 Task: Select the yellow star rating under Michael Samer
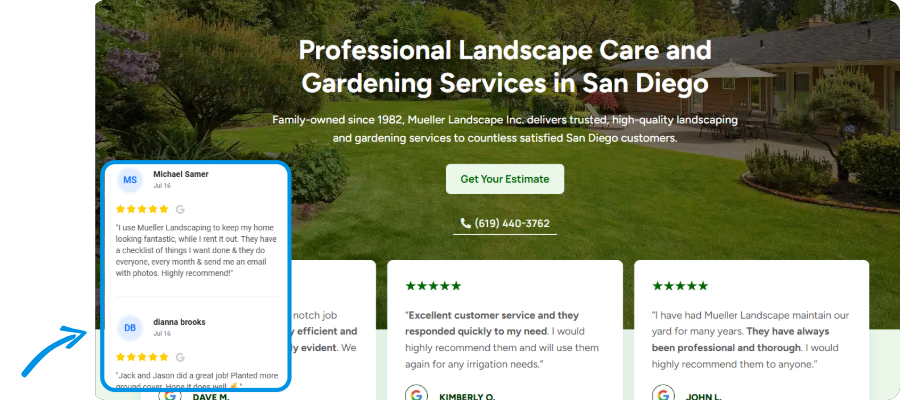[x=142, y=209]
